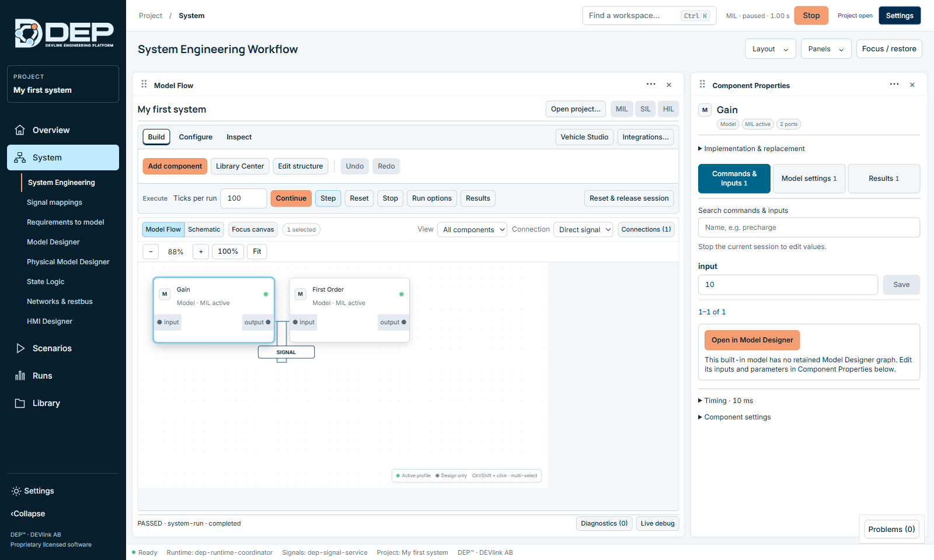Toggle Focus canvas

[x=253, y=229]
